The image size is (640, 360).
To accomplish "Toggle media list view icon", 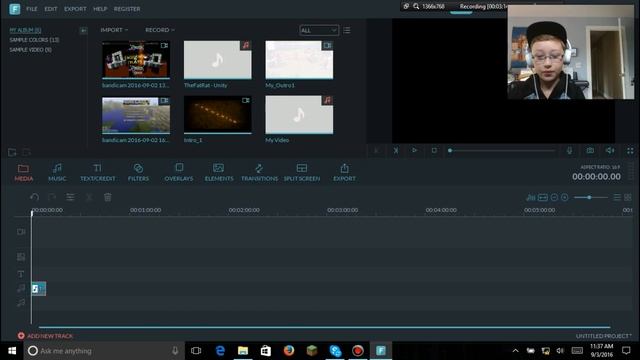I will (x=347, y=31).
